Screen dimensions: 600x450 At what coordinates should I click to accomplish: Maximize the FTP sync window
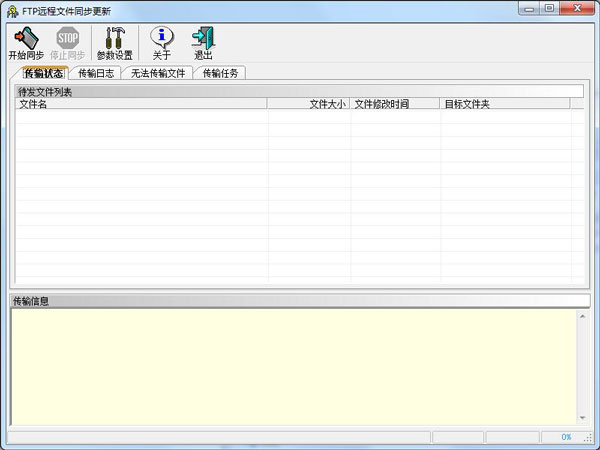click(549, 8)
